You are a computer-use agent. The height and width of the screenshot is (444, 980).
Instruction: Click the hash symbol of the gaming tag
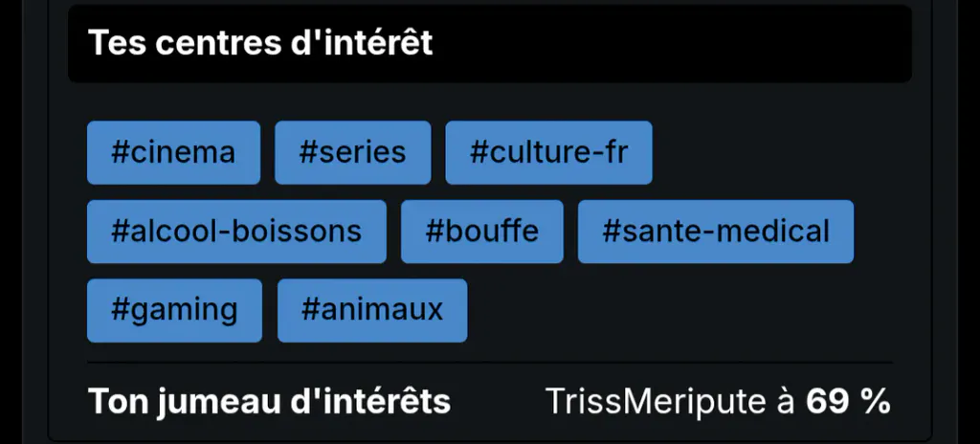(x=121, y=310)
